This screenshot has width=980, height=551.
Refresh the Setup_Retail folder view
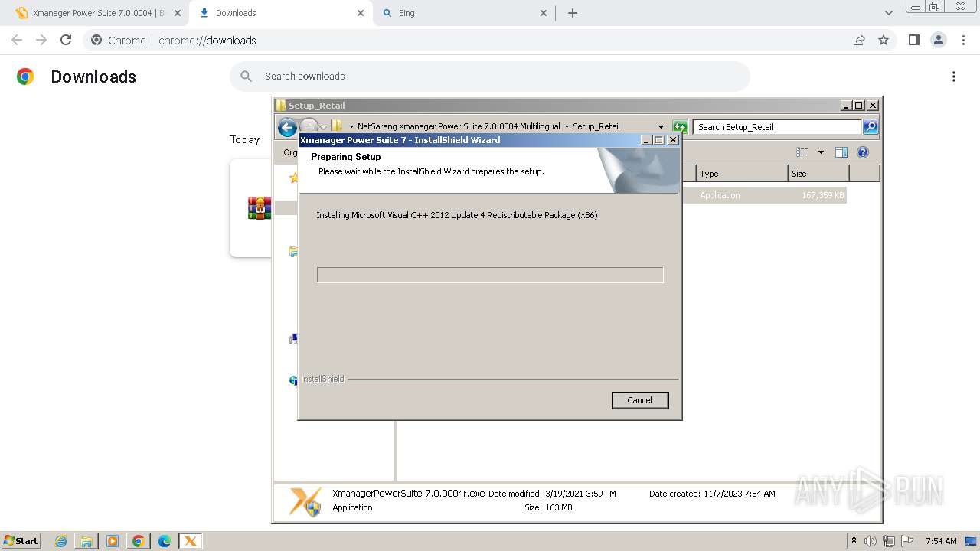(679, 127)
